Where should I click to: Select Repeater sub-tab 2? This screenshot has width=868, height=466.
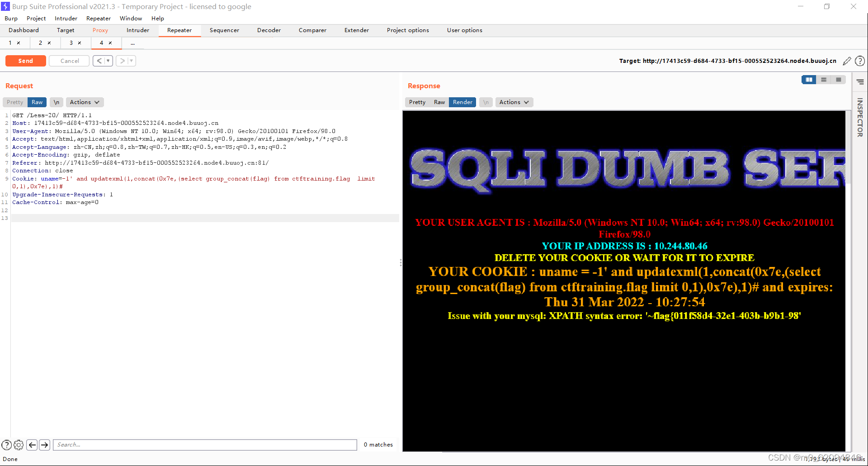(40, 43)
